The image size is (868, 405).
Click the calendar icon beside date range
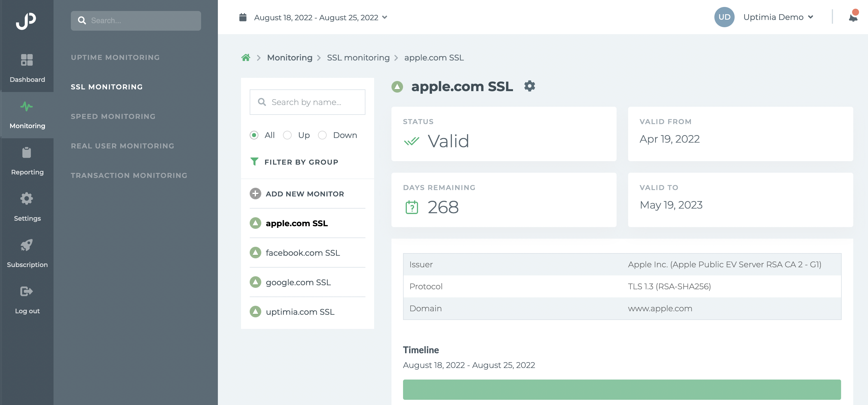[243, 17]
